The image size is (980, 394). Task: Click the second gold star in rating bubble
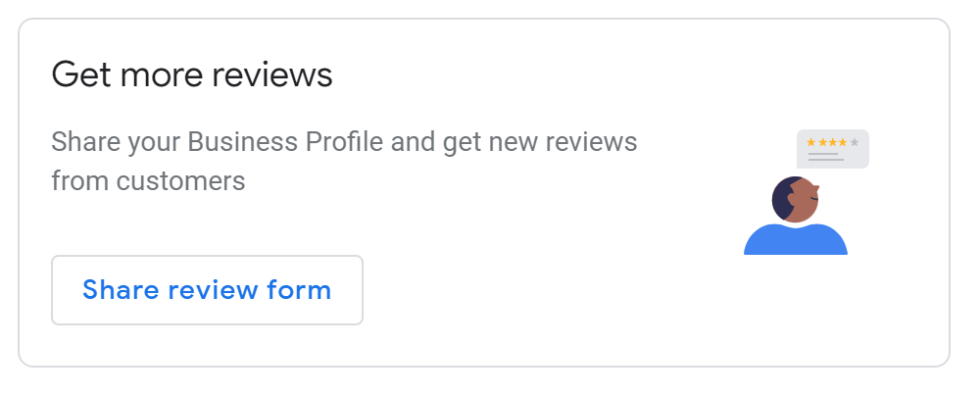click(x=822, y=142)
